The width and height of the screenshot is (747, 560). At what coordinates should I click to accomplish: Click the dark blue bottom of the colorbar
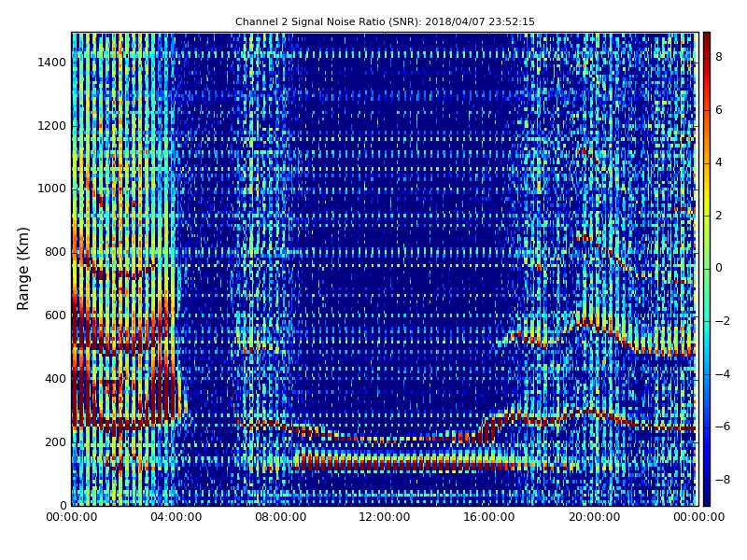point(707,496)
